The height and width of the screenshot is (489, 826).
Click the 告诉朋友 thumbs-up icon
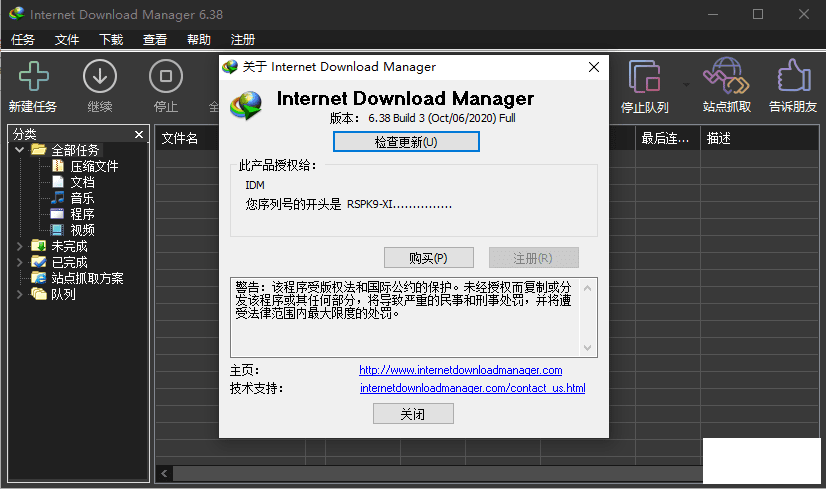click(793, 75)
